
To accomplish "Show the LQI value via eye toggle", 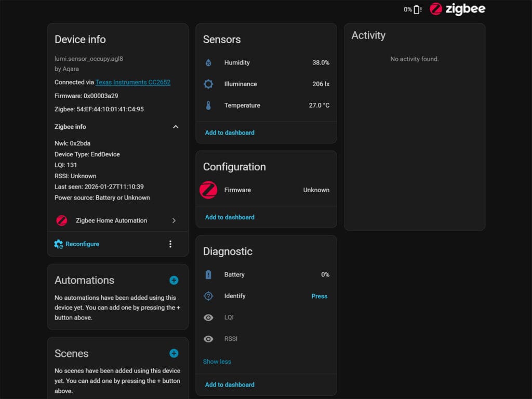I will coord(208,317).
